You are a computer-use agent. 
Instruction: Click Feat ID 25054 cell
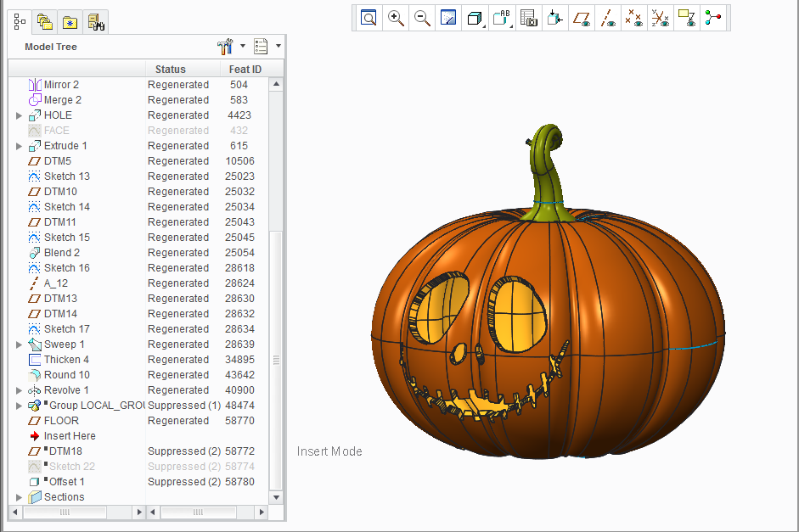(240, 253)
